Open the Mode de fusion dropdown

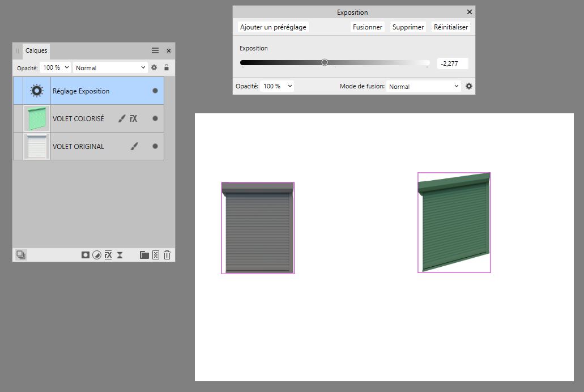[x=424, y=87]
